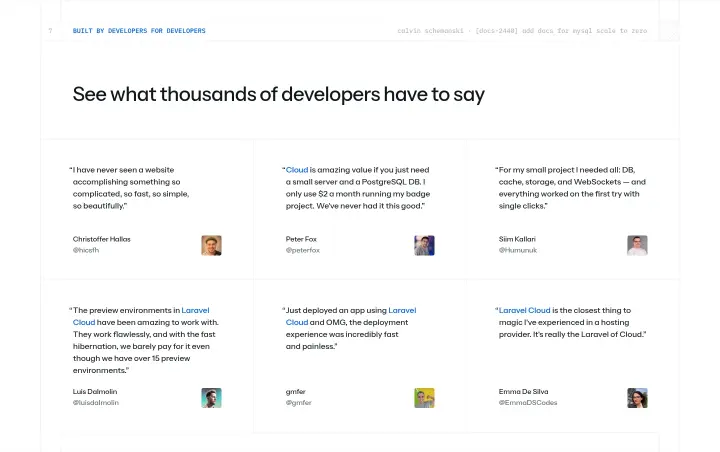Follow Laravel Cloud link in Luis Dalmolin's quote
720x452 pixels.
pos(195,311)
